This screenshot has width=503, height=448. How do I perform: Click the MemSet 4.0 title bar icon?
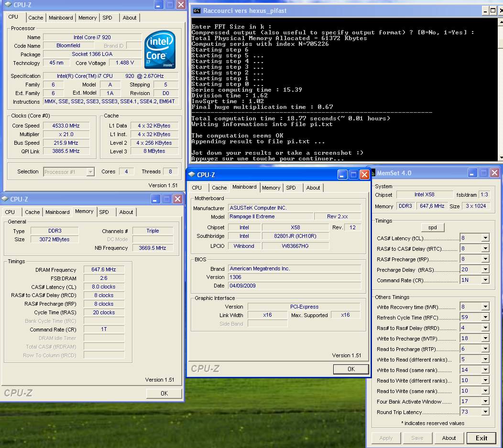pyautogui.click(x=373, y=173)
